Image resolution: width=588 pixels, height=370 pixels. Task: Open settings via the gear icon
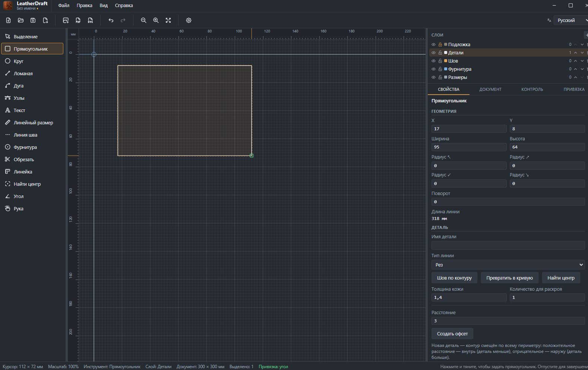(189, 20)
